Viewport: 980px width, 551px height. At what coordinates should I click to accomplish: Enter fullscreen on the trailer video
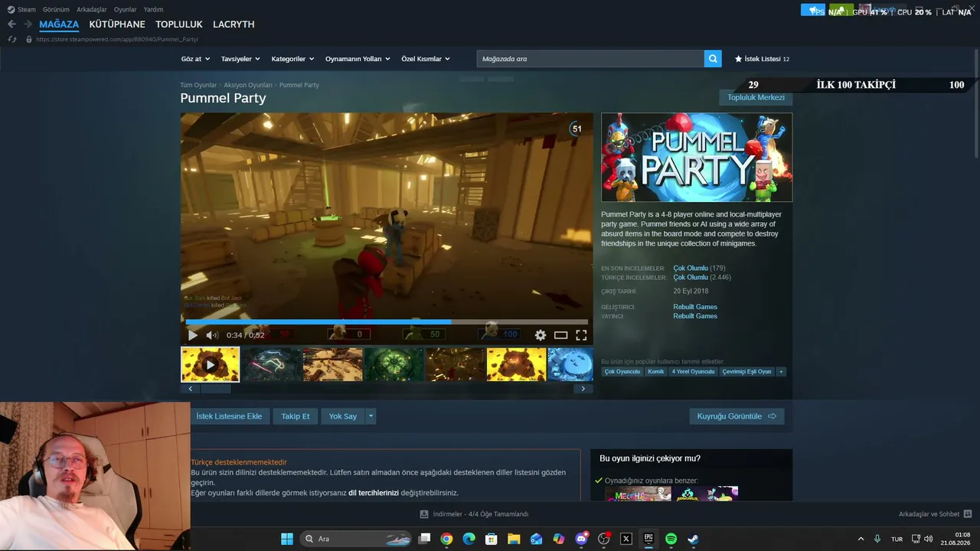581,335
